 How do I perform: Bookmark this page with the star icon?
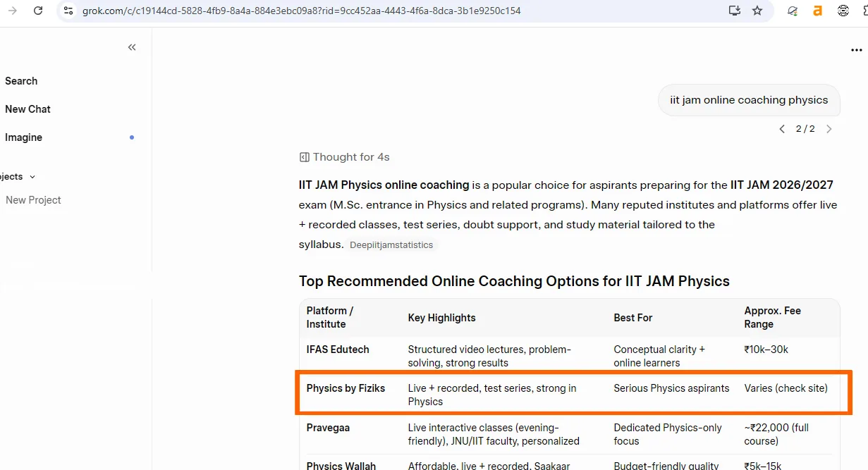pos(757,11)
